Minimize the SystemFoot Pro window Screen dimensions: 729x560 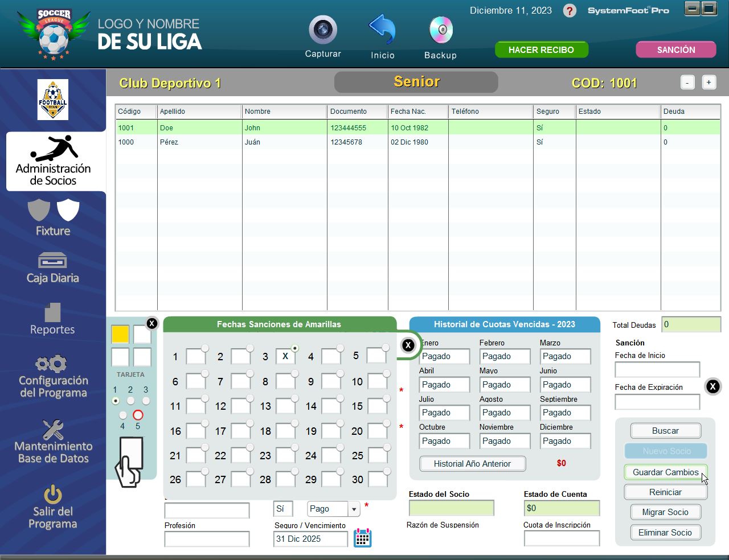pos(692,8)
